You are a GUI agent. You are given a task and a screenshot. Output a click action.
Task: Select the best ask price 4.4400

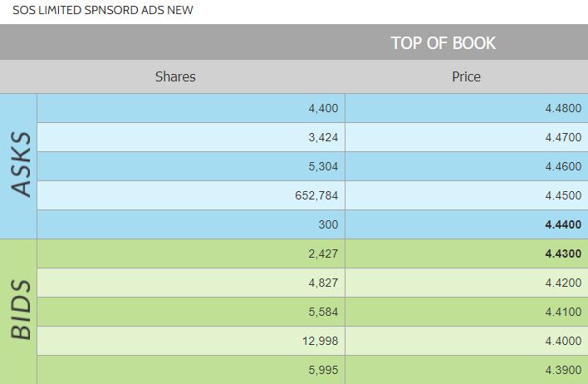[x=563, y=224]
